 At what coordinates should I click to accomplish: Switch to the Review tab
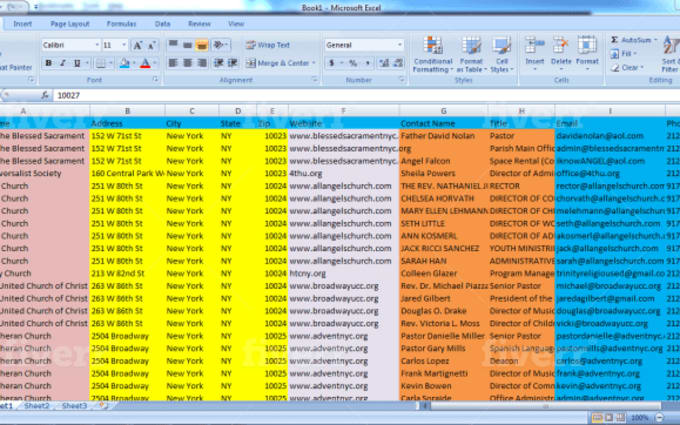pyautogui.click(x=199, y=24)
